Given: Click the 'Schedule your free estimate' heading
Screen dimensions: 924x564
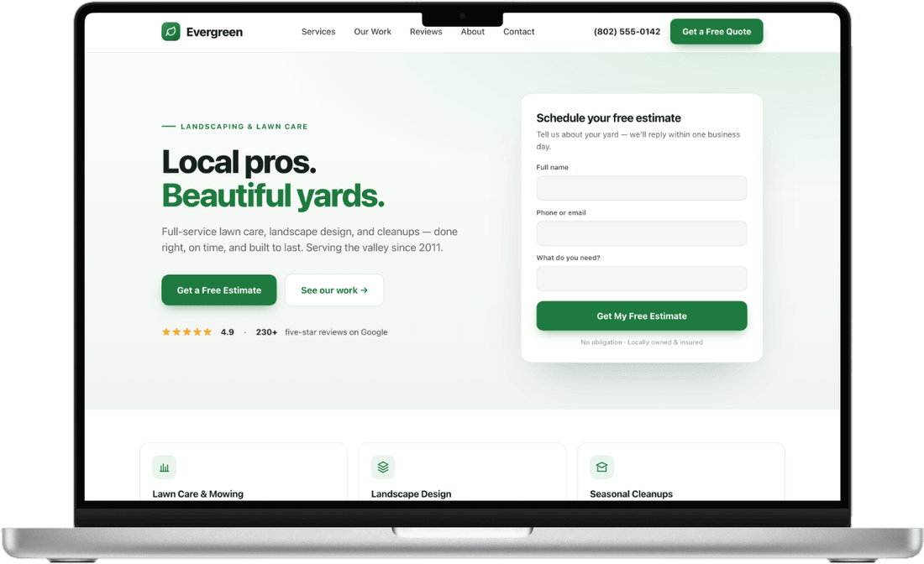Looking at the screenshot, I should click(x=609, y=117).
